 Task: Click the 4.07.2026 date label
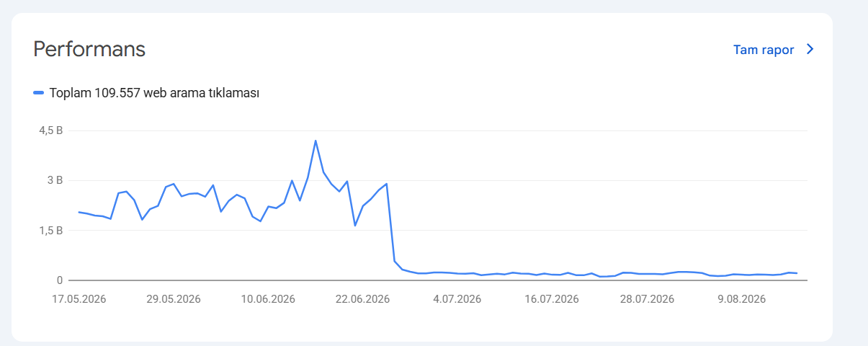pyautogui.click(x=458, y=299)
